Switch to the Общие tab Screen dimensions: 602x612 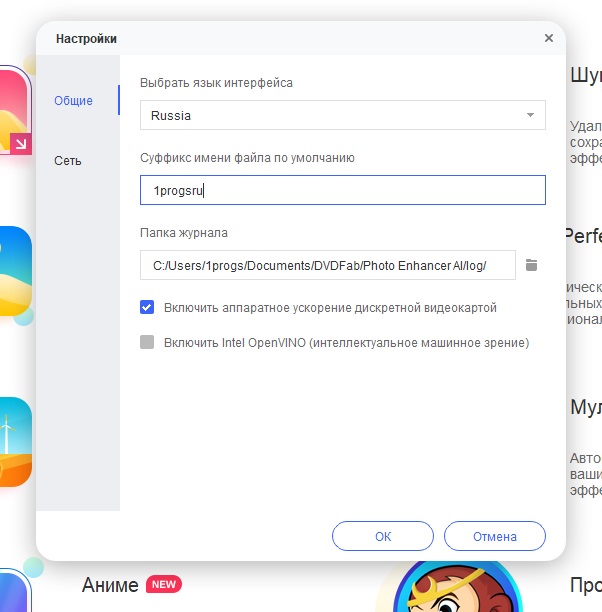[73, 101]
